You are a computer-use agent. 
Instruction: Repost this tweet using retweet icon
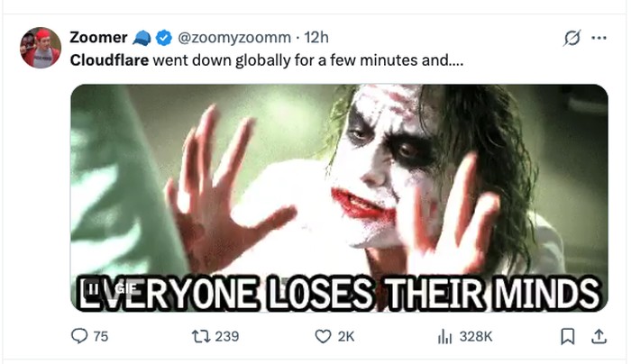(x=200, y=336)
